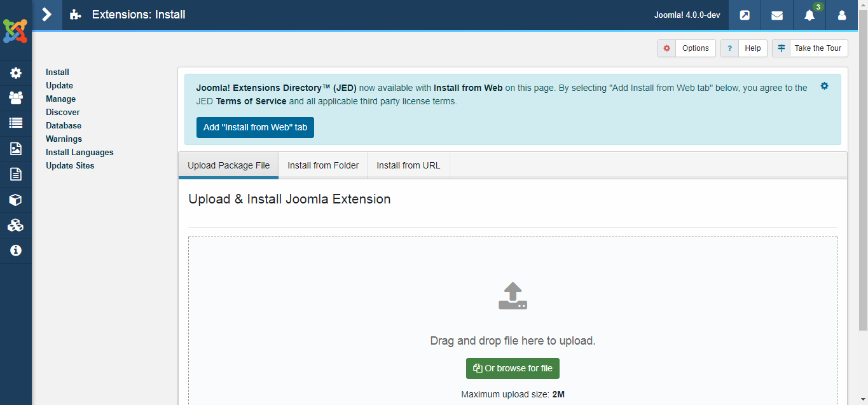The width and height of the screenshot is (868, 405).
Task: Switch to Install from URL tab
Action: coord(408,165)
